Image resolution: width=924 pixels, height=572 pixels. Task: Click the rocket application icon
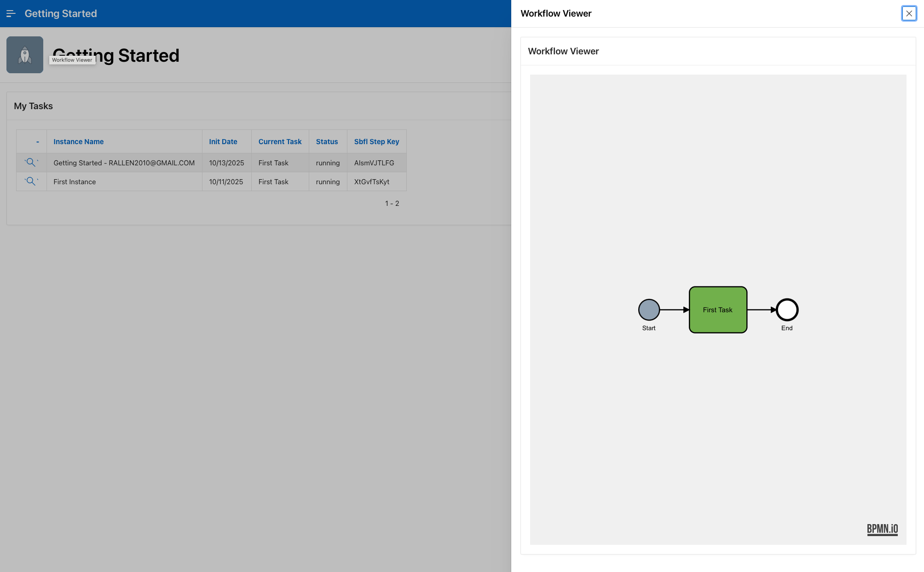[x=25, y=55]
